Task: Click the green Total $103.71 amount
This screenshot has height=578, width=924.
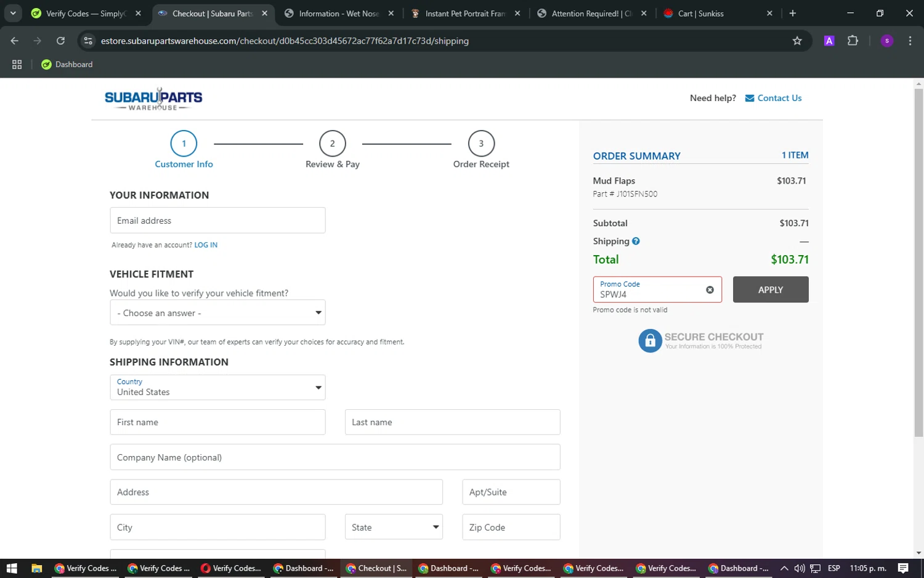Action: click(x=790, y=259)
